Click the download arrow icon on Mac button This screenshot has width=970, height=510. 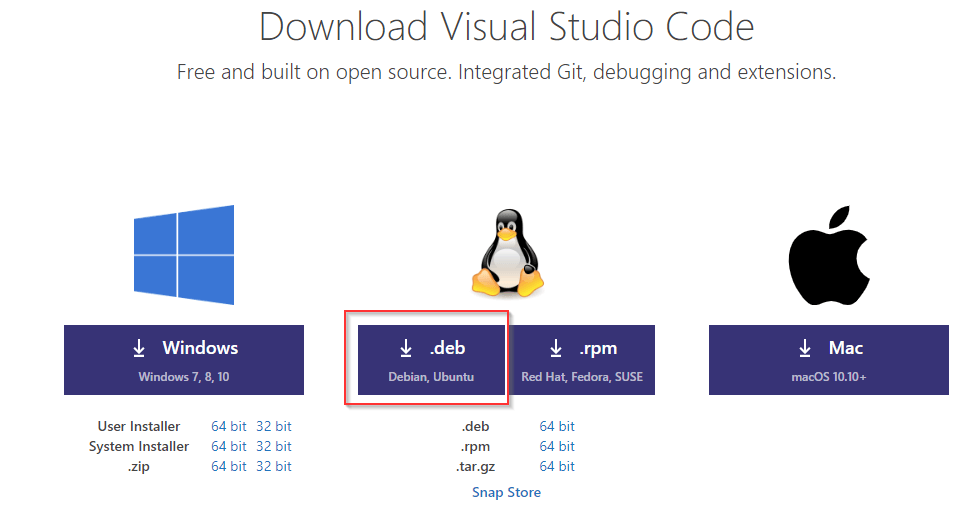805,348
